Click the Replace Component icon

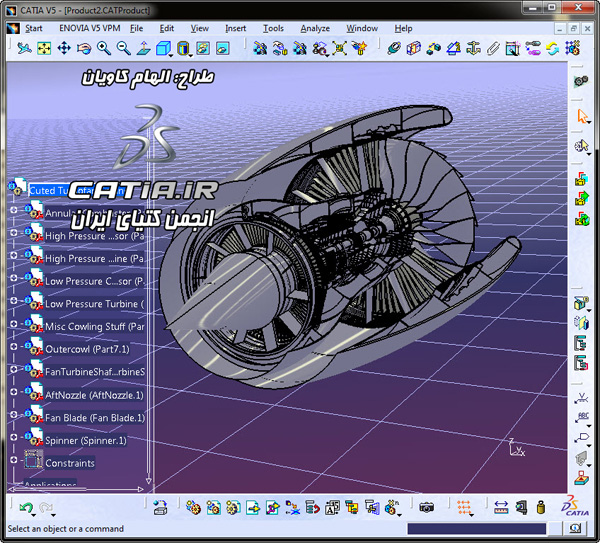(x=293, y=508)
